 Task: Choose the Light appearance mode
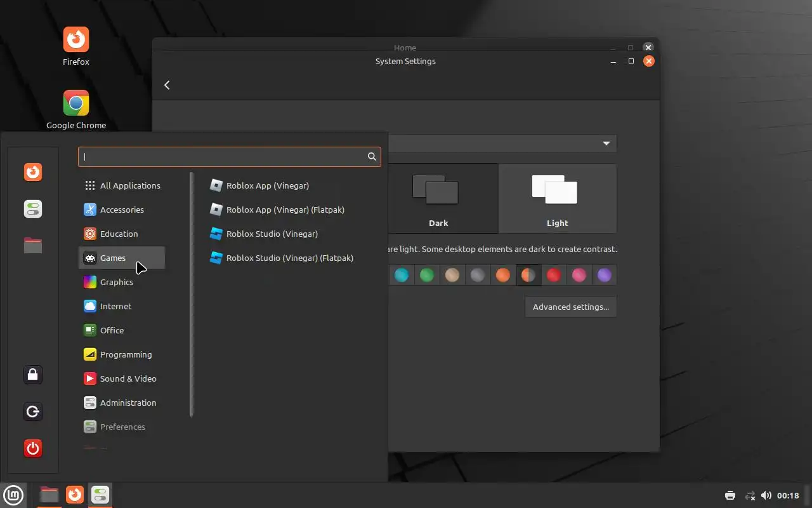click(x=557, y=199)
